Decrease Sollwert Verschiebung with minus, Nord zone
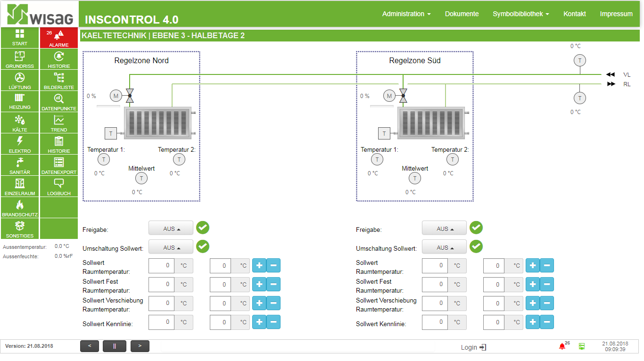Viewport: 644px width, 361px height. pyautogui.click(x=273, y=303)
